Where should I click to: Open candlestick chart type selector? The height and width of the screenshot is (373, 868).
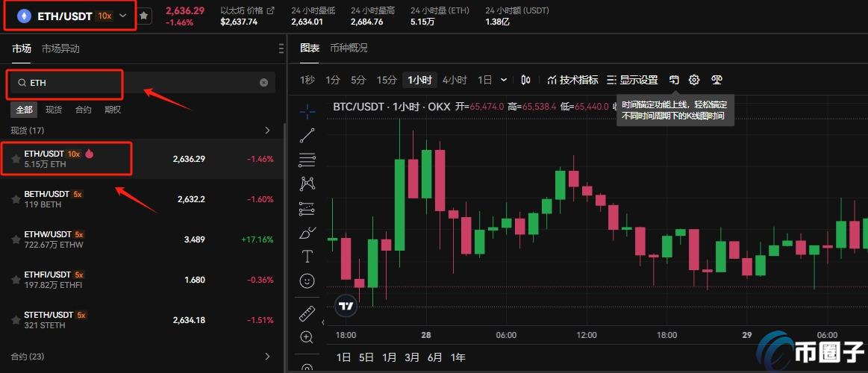pos(526,80)
